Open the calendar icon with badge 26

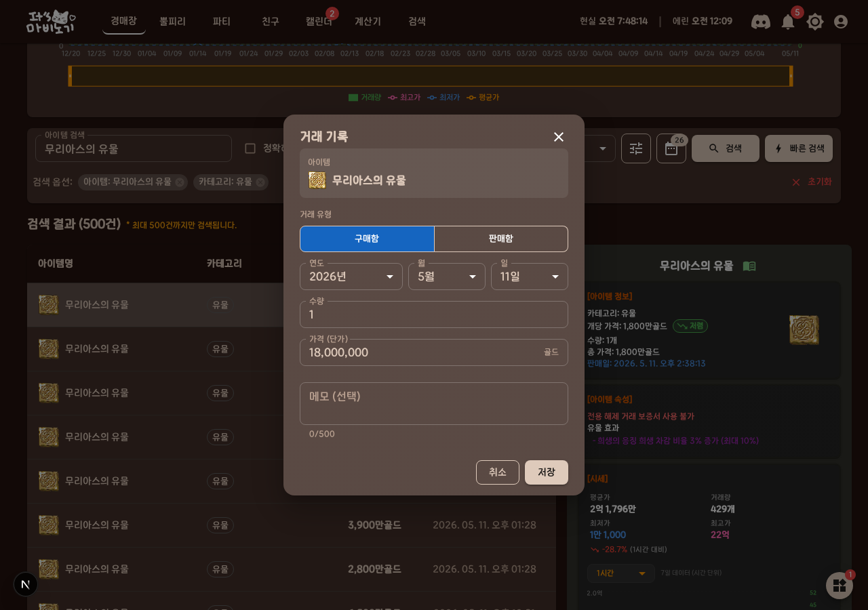click(671, 148)
